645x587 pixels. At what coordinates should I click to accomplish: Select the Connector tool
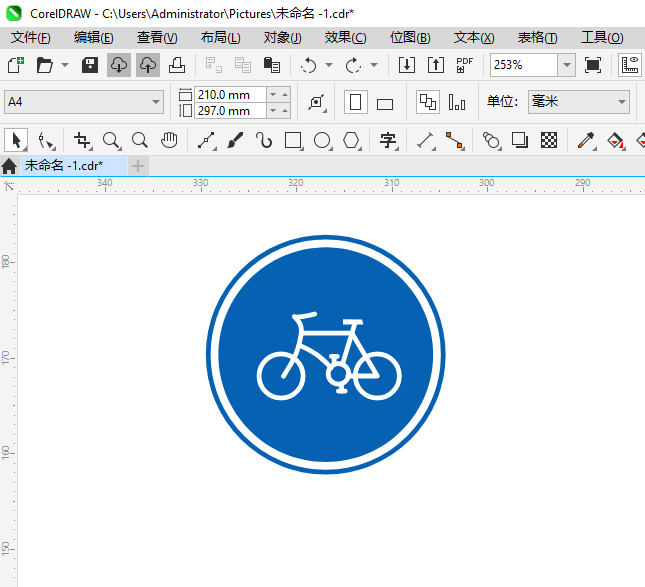click(455, 141)
